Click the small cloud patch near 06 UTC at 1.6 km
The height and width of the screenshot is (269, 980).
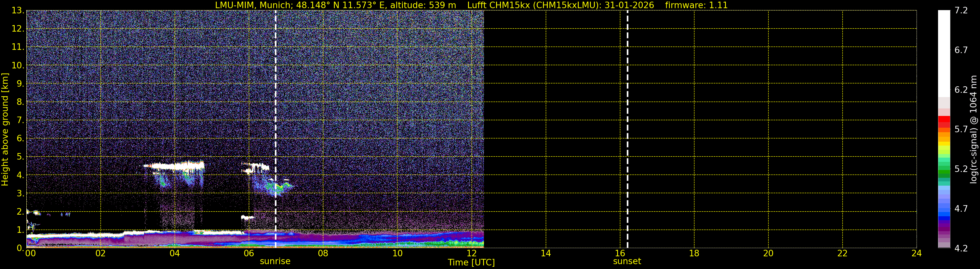248,218
